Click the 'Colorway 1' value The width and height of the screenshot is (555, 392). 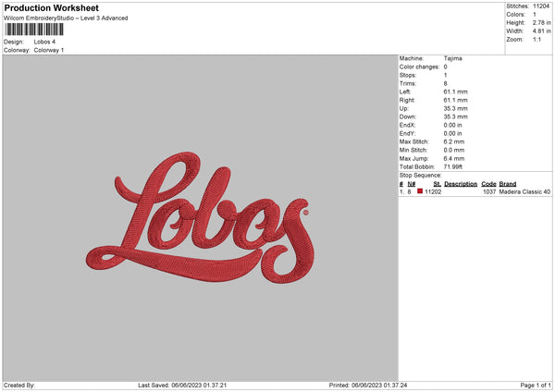pyautogui.click(x=49, y=50)
